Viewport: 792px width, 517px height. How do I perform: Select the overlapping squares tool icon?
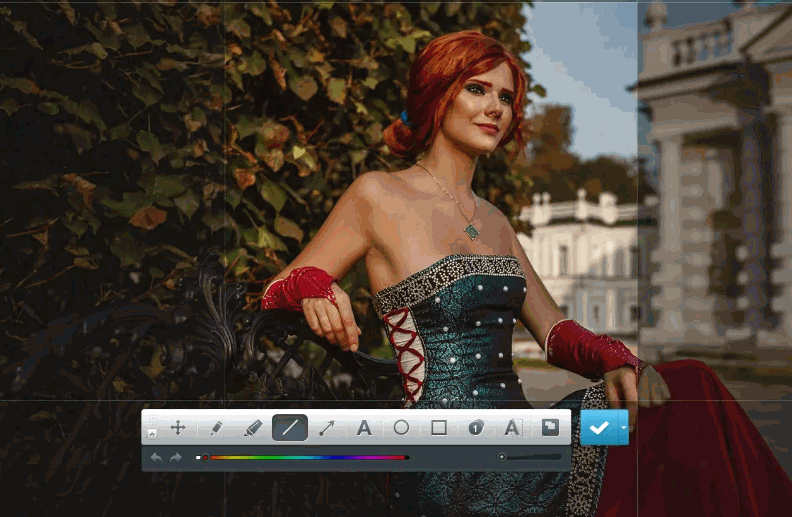point(550,427)
